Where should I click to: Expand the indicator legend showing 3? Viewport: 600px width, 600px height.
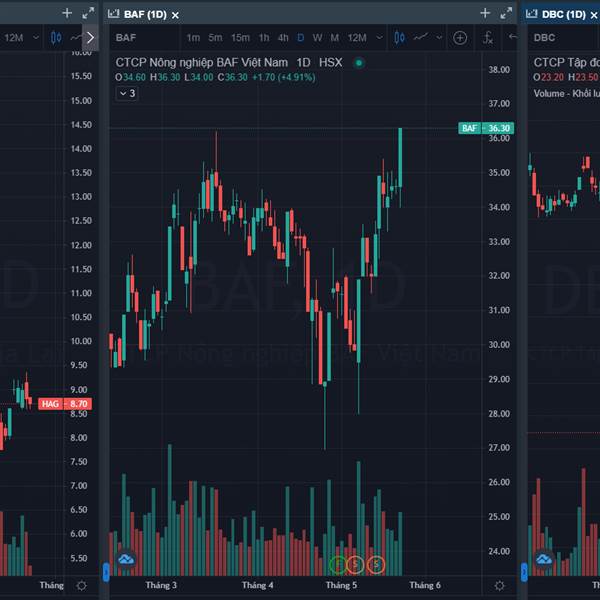point(127,93)
